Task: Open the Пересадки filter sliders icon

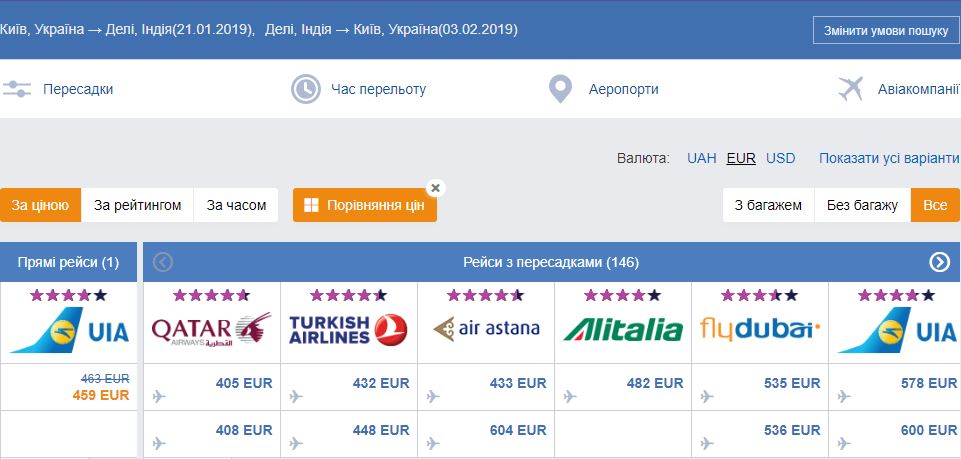Action: (17, 89)
